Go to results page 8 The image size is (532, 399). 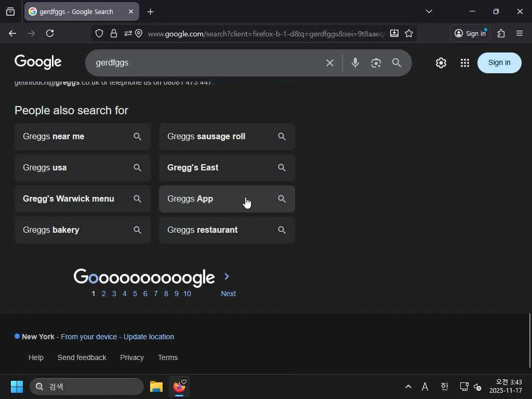pos(166,294)
